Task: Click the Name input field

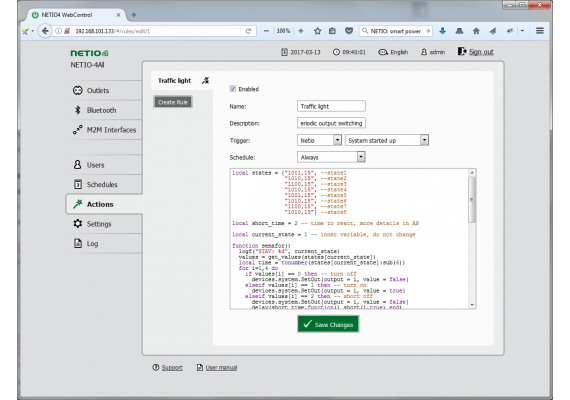Action: click(331, 106)
